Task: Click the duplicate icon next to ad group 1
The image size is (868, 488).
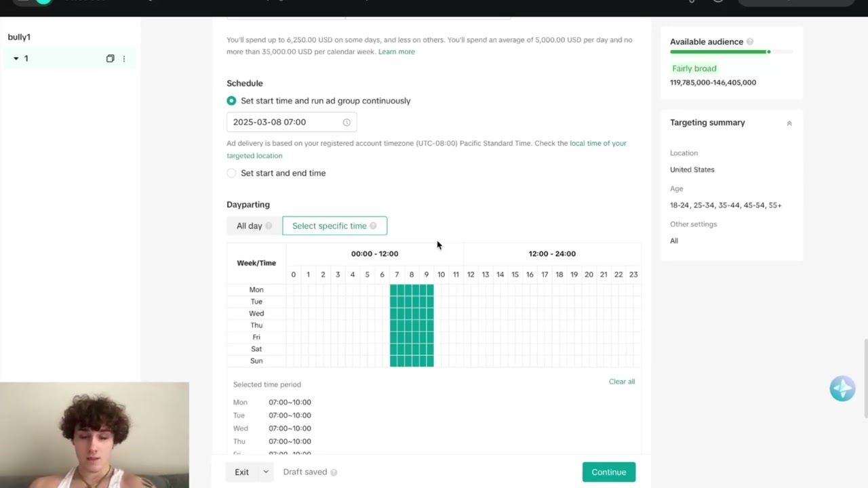Action: [110, 59]
